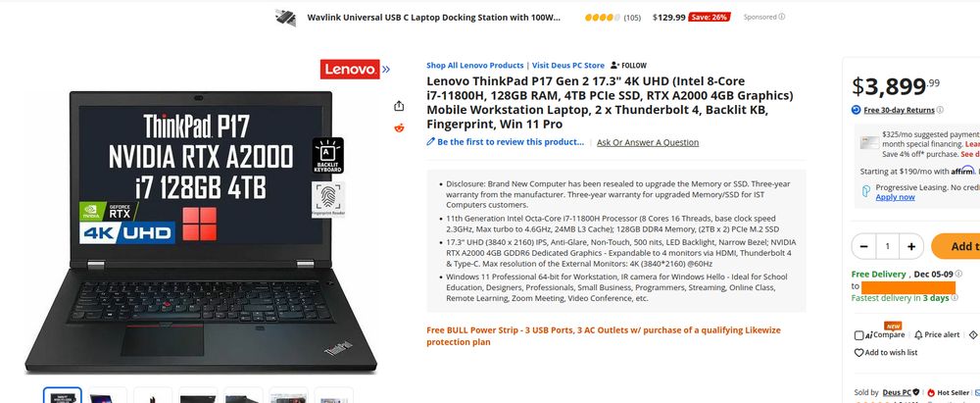Viewport: 980px width, 403px height.
Task: Increase quantity with the plus button
Action: tap(911, 246)
